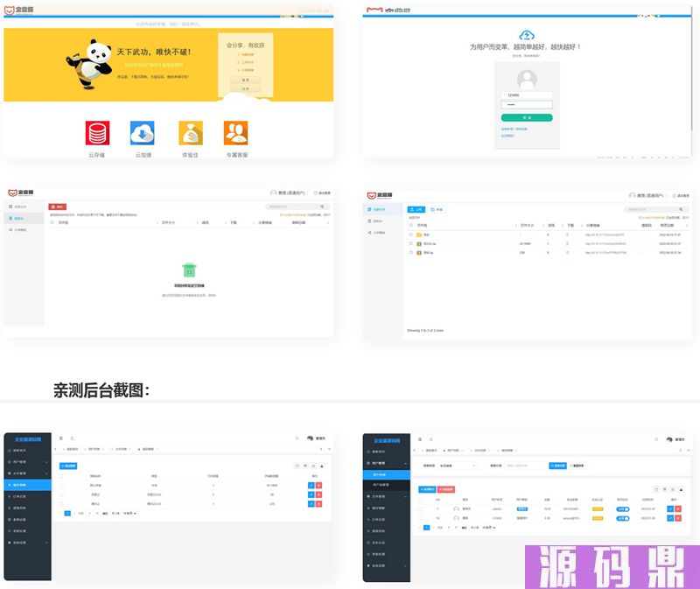Click the red cloud storage icon on homepage
Viewport: 700px width, 589px height.
tap(97, 133)
